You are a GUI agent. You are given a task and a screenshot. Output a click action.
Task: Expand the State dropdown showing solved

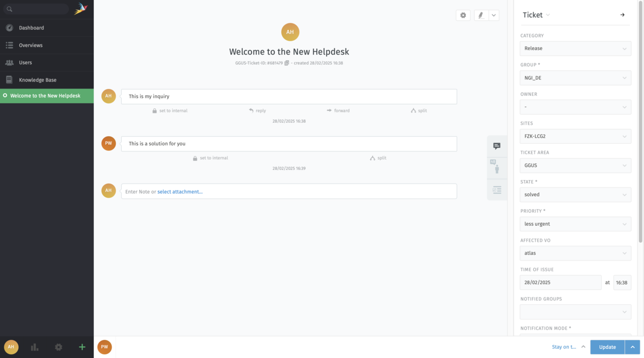[x=575, y=195]
